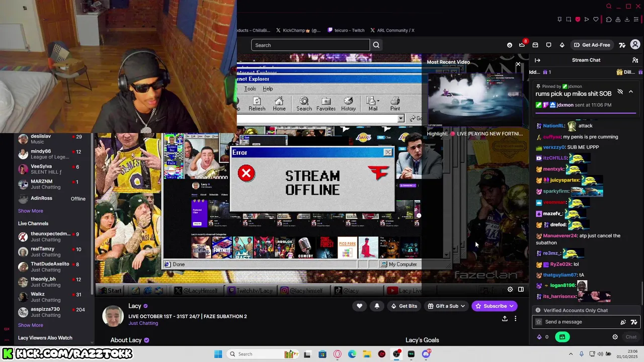
Task: Collapse the pinned chat message chevron
Action: pos(630,92)
